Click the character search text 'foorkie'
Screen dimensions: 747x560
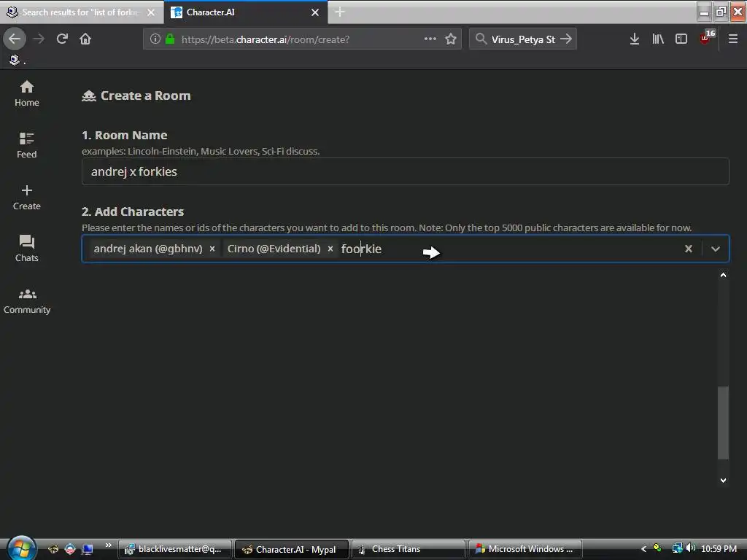(361, 249)
